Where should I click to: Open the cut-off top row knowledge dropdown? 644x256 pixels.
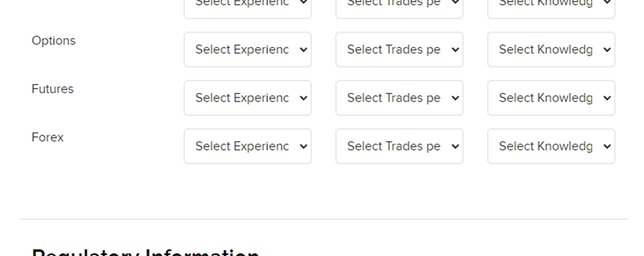point(550,5)
